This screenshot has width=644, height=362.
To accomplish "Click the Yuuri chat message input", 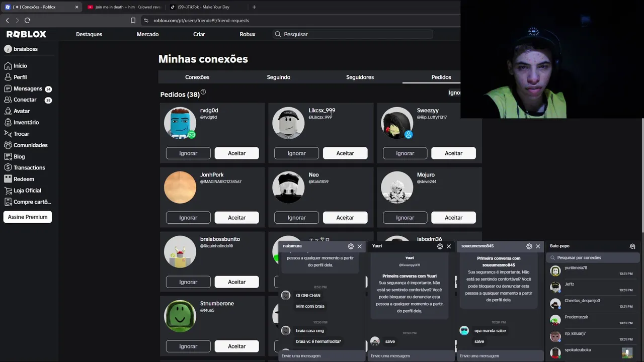I will 411,356.
